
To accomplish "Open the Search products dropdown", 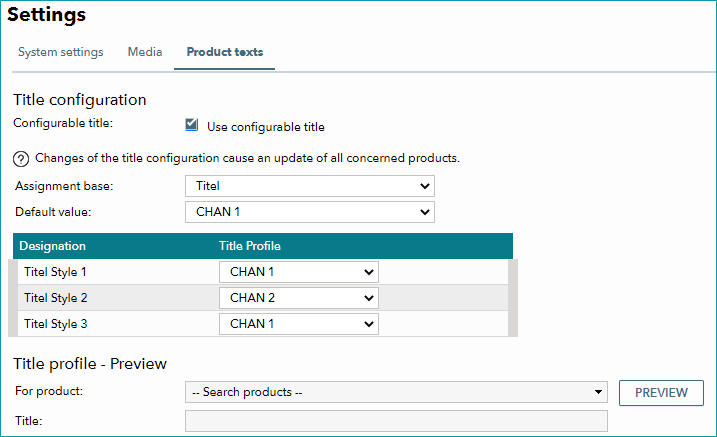I will coord(396,392).
